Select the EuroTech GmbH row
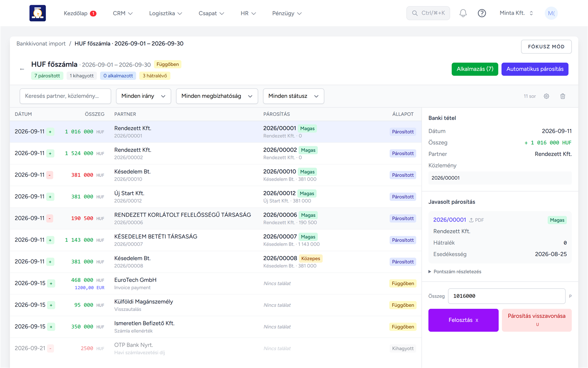 tap(216, 283)
